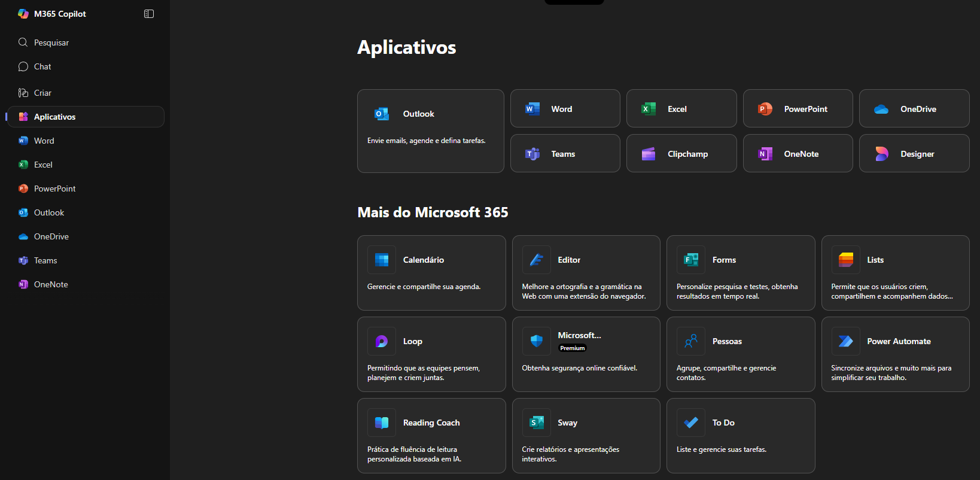Screen dimensions: 980x480
Task: Open the Excel tile in the apps grid
Action: tap(681, 109)
